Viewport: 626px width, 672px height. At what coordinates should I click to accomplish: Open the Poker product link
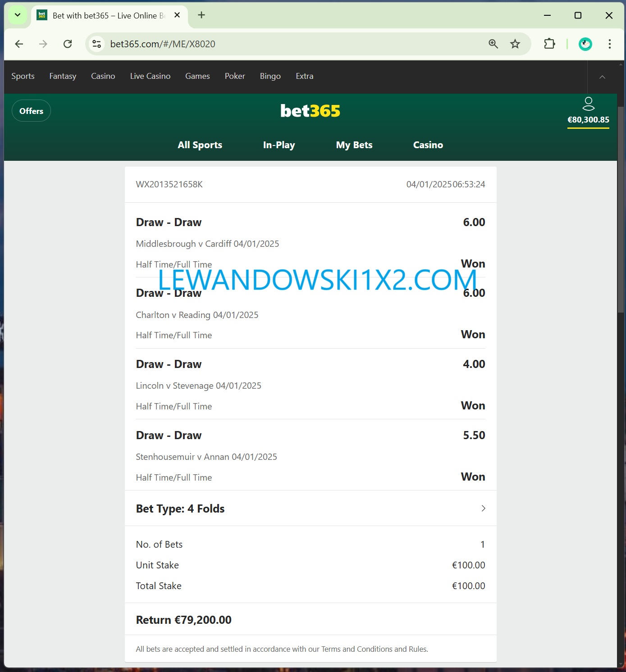coord(235,76)
